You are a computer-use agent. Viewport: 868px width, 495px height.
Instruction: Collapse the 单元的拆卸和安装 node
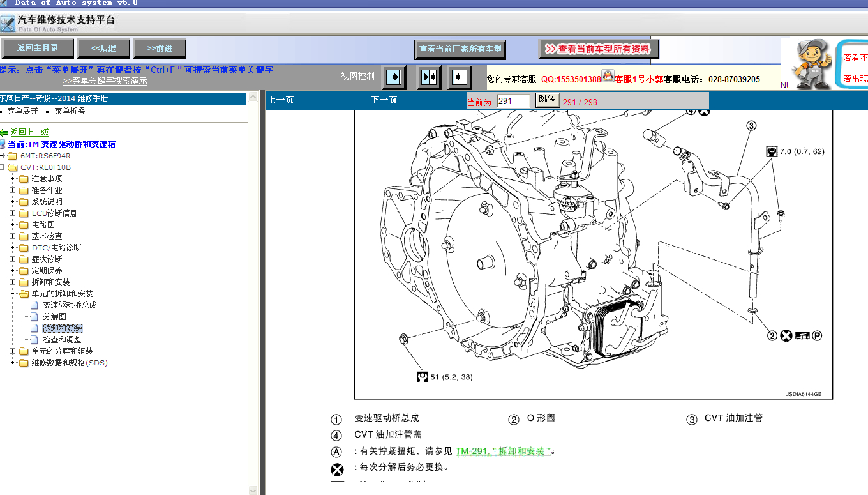tap(13, 294)
